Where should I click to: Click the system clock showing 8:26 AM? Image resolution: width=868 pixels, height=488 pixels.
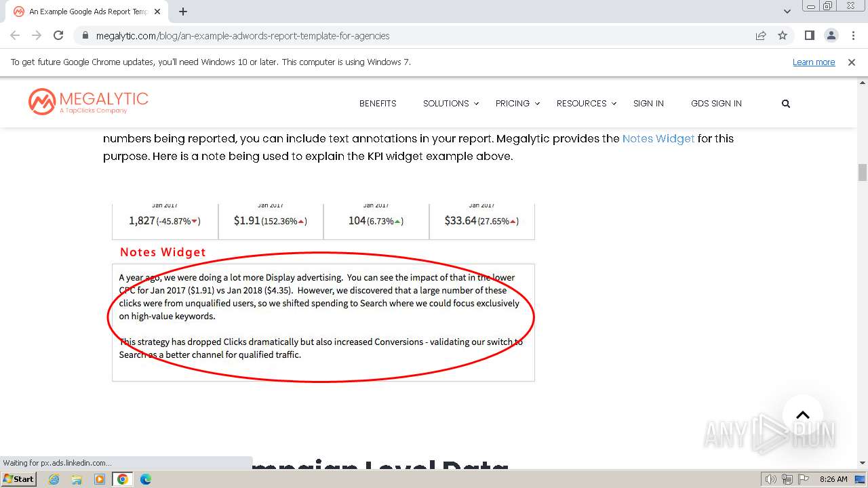click(833, 479)
